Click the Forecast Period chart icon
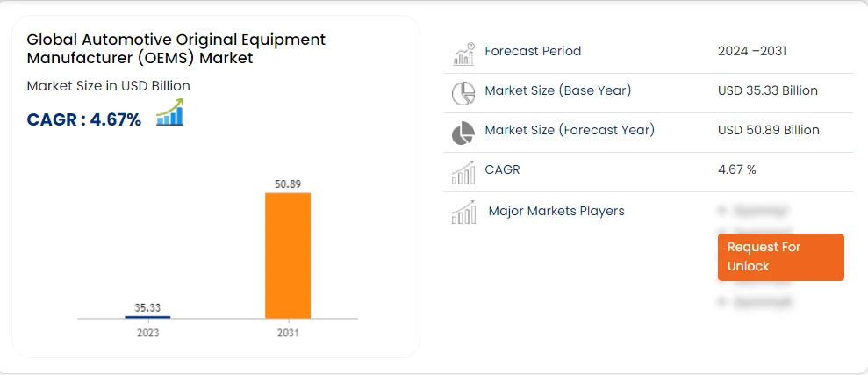The width and height of the screenshot is (868, 375). 464,54
